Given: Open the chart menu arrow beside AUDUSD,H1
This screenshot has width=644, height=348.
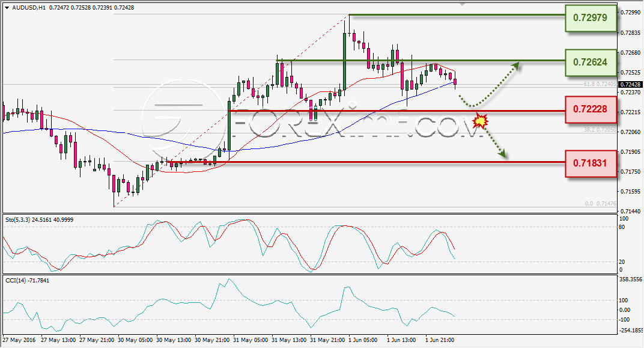Looking at the screenshot, I should click(x=7, y=7).
